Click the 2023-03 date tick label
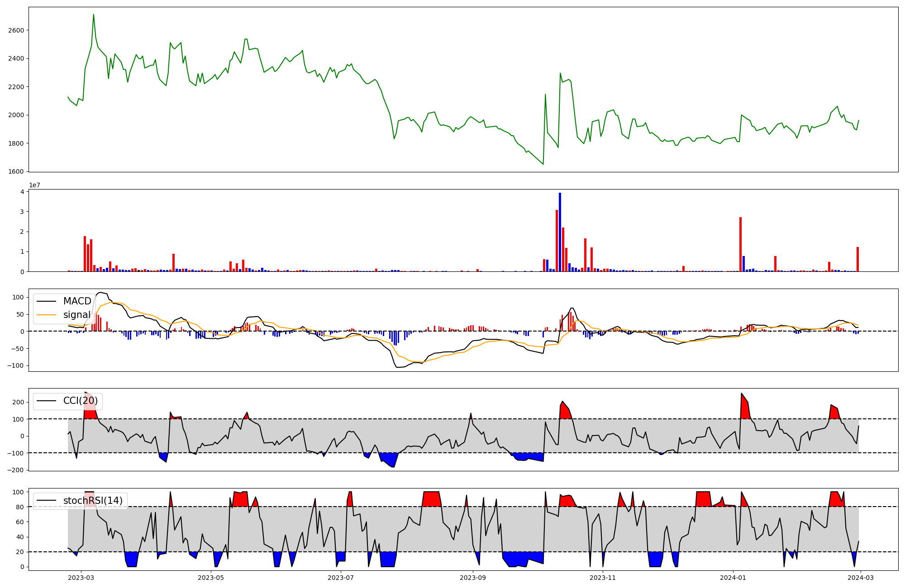The image size is (905, 588). [x=81, y=578]
